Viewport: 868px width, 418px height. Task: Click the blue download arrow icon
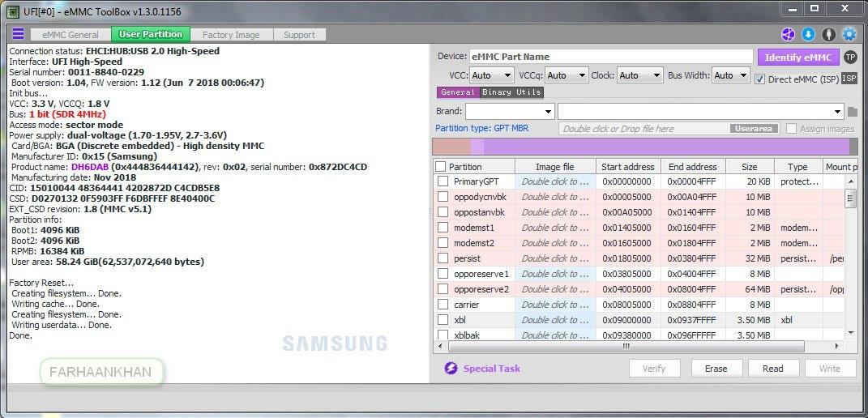(808, 34)
